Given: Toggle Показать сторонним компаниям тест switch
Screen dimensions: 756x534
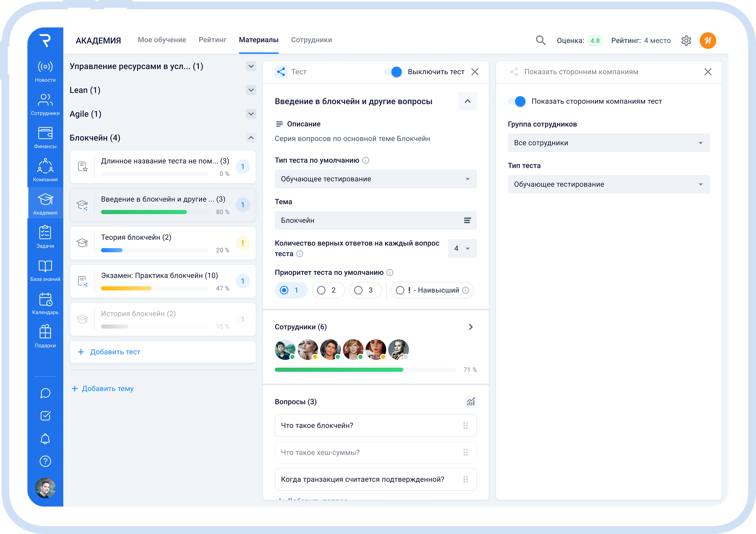Looking at the screenshot, I should coord(517,101).
